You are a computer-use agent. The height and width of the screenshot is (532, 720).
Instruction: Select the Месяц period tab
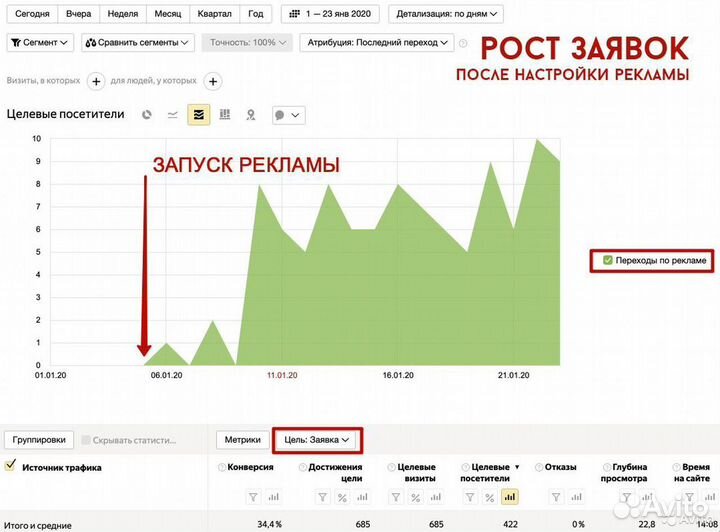(x=168, y=14)
